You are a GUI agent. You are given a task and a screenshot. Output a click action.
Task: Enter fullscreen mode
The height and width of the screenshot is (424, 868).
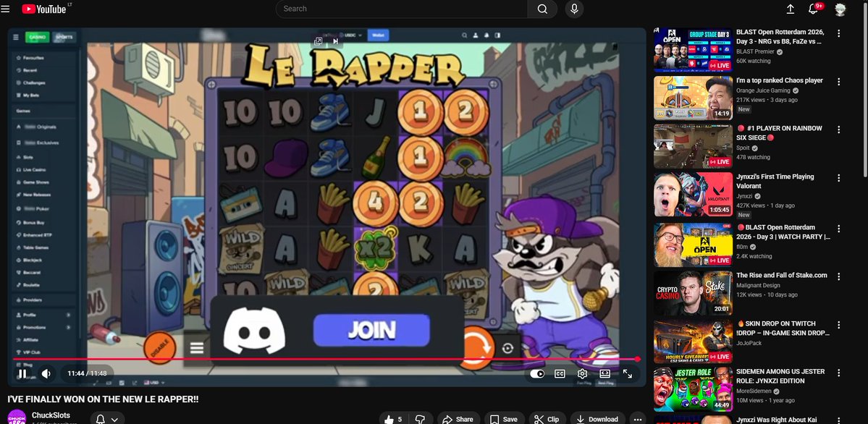[627, 373]
